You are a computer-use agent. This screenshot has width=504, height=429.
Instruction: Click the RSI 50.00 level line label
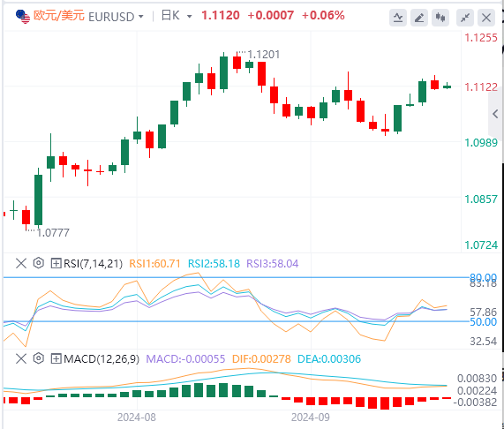click(x=483, y=321)
